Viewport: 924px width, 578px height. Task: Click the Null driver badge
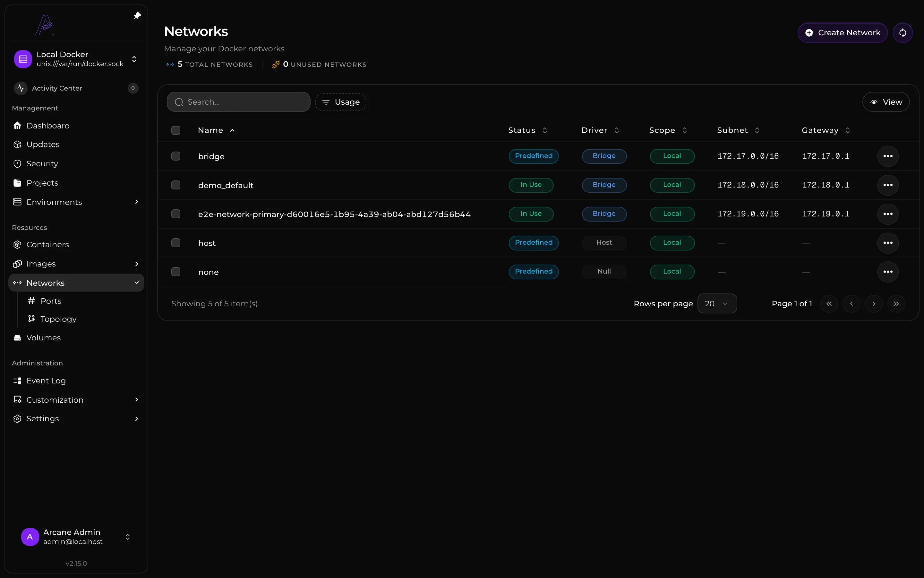pos(604,272)
